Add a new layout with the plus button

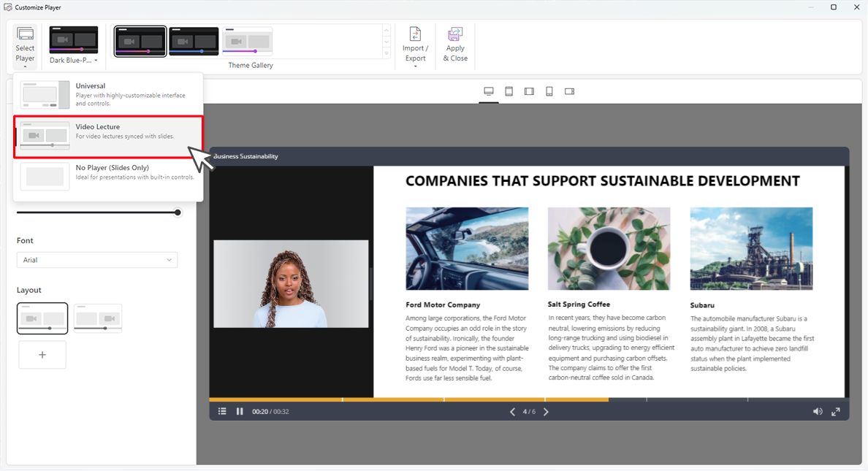coord(42,354)
